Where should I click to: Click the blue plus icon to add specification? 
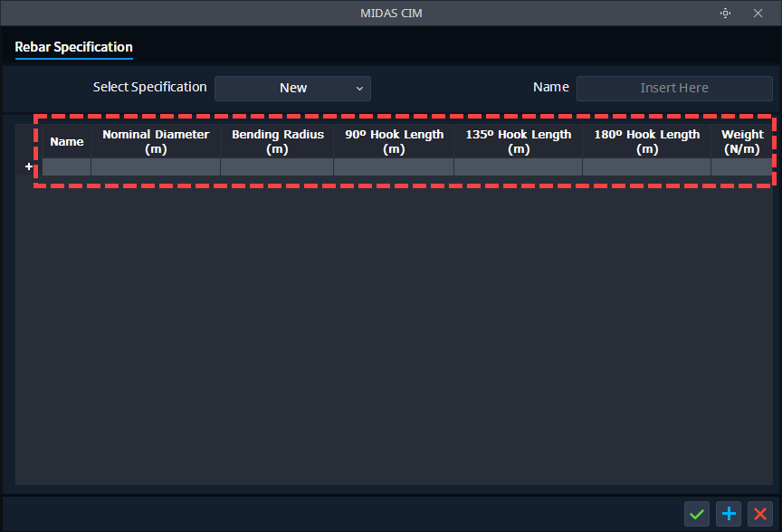click(729, 514)
